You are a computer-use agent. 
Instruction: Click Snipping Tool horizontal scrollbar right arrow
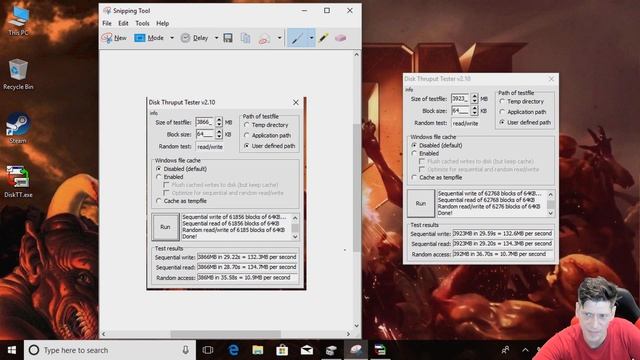[x=348, y=334]
